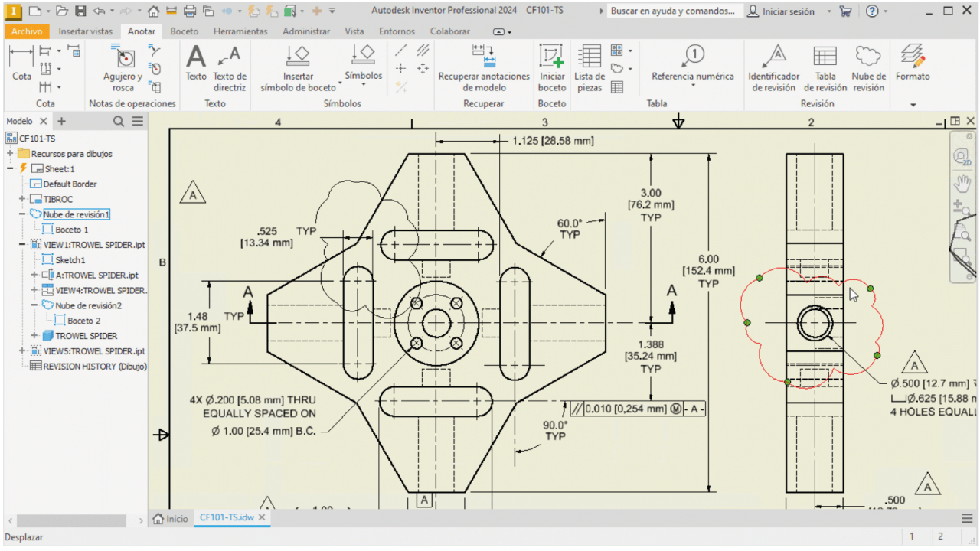Click the save floppy disk icon
The width and height of the screenshot is (980, 551).
79,11
